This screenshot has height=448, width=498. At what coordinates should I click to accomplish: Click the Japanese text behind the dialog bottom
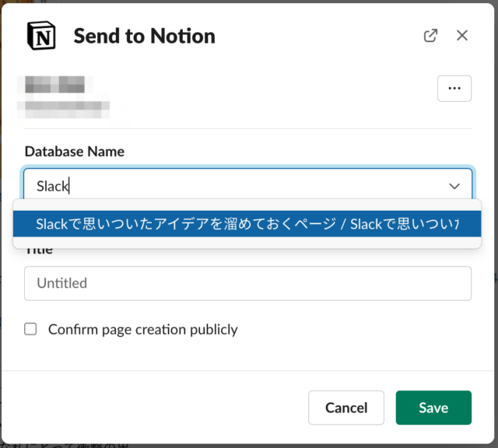click(x=65, y=446)
